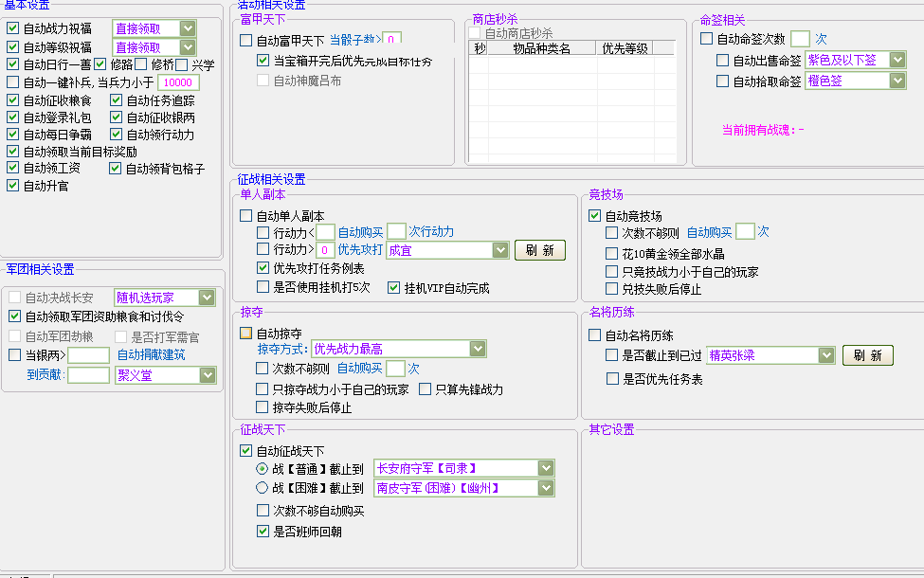Toggle 自动征收粮食 checkbox

coord(13,100)
